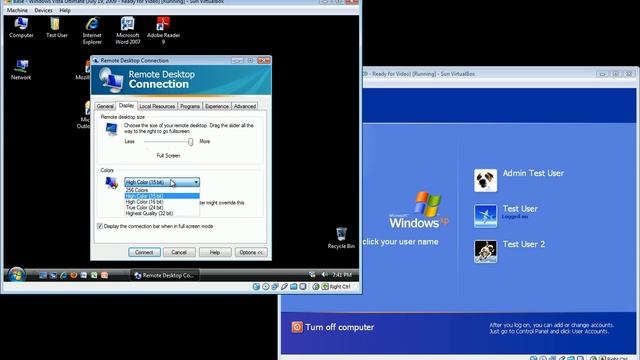Click the VirtualBox shared folders status icon
This screenshot has width=640, height=360.
click(x=293, y=287)
